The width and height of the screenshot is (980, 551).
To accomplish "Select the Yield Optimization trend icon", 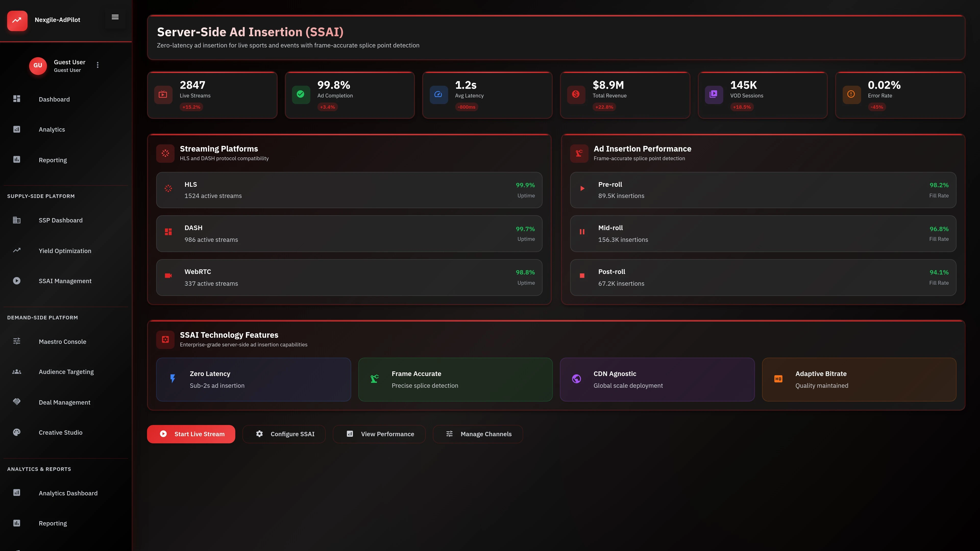I will (16, 250).
